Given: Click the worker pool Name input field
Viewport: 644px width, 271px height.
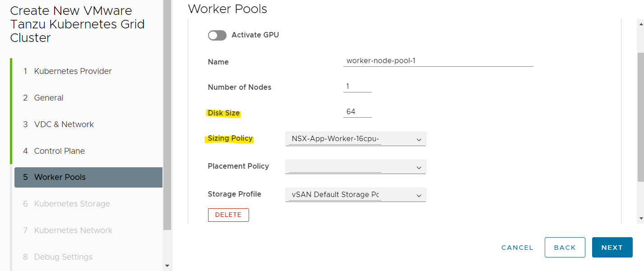Looking at the screenshot, I should coord(438,61).
